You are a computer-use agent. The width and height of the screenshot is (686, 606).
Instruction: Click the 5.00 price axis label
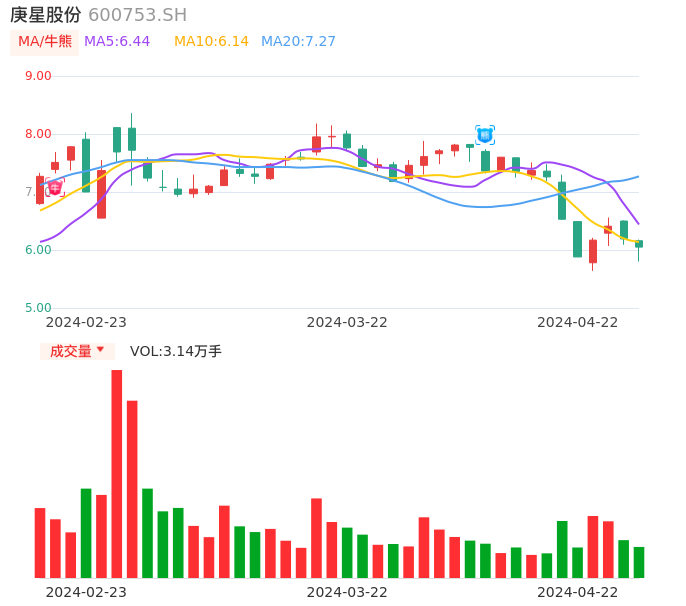38,308
